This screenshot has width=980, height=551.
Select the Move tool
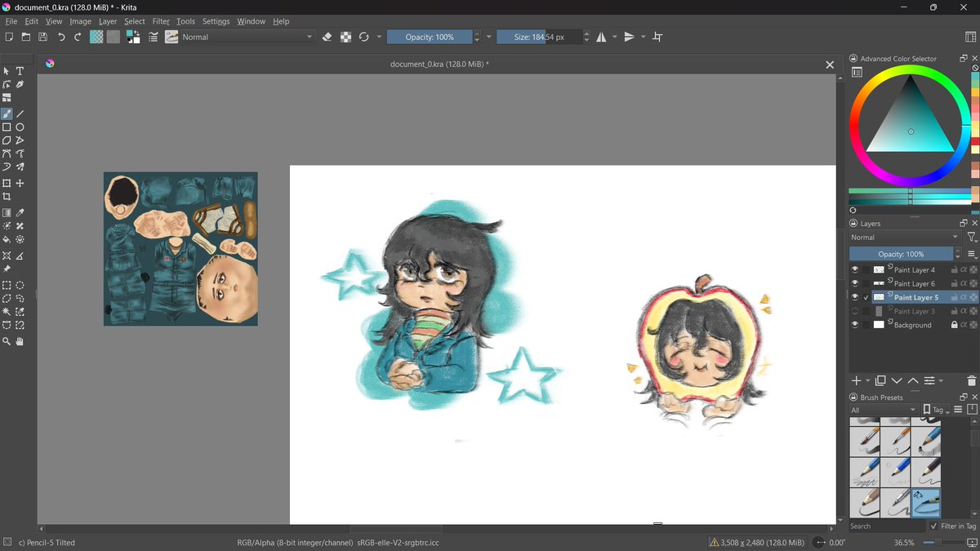coord(20,184)
